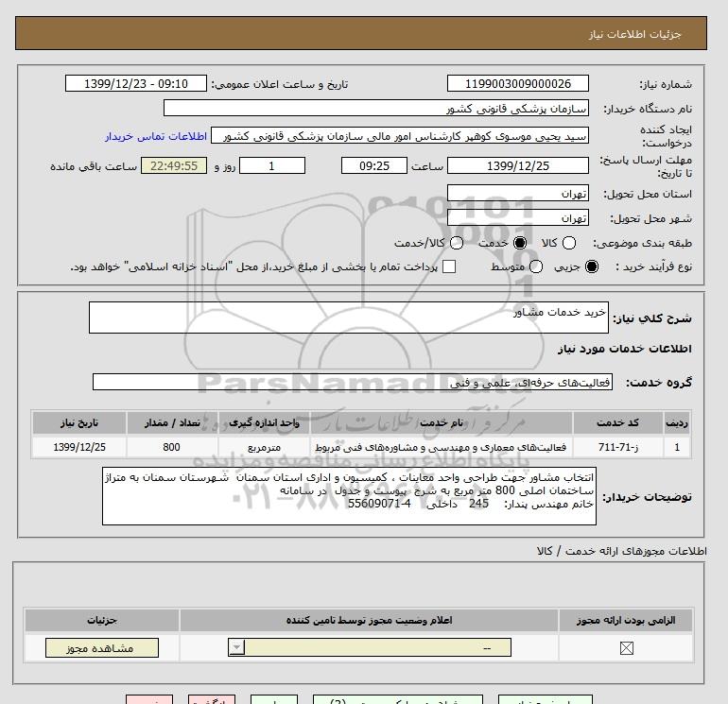Click the remaining days field showing 1
728x704 pixels.
(272, 165)
